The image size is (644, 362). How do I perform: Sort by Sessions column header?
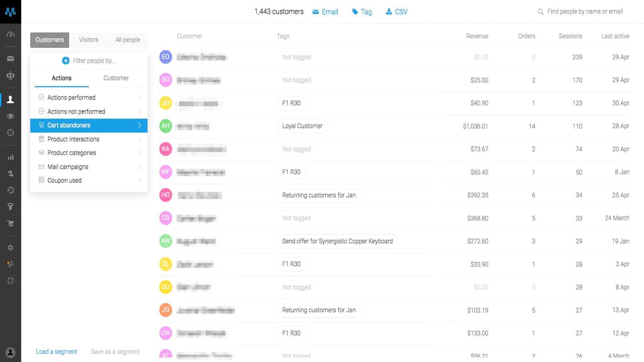(570, 36)
